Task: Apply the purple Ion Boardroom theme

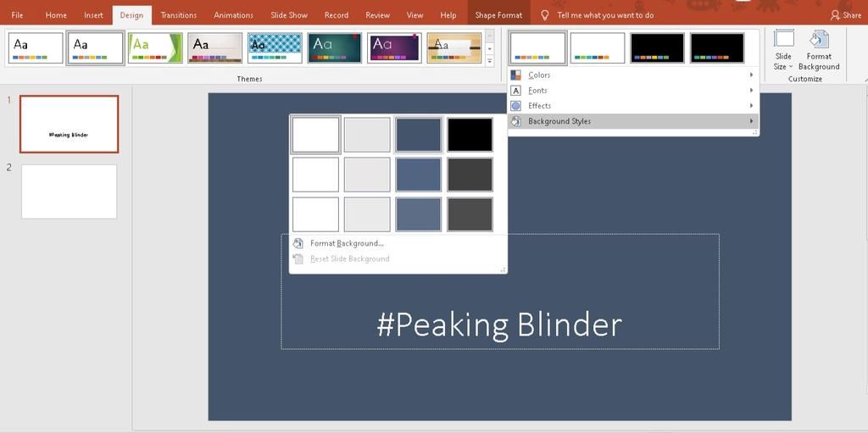Action: tap(394, 47)
